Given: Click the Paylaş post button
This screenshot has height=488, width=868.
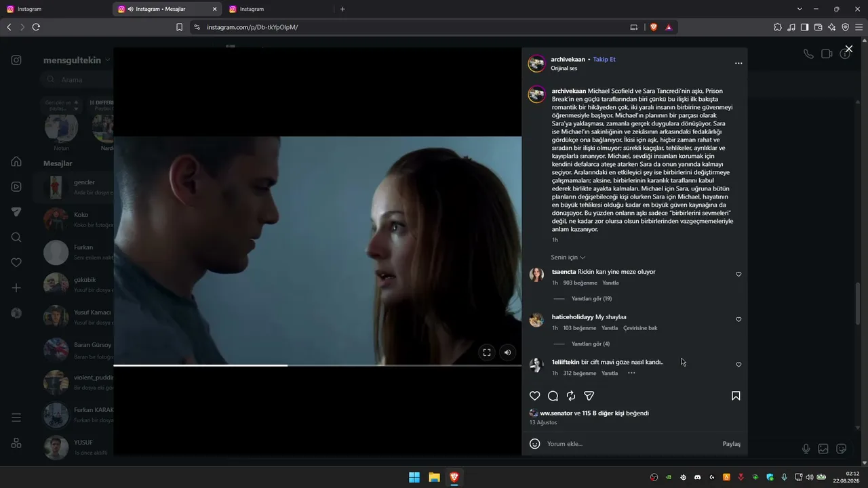Looking at the screenshot, I should (731, 444).
